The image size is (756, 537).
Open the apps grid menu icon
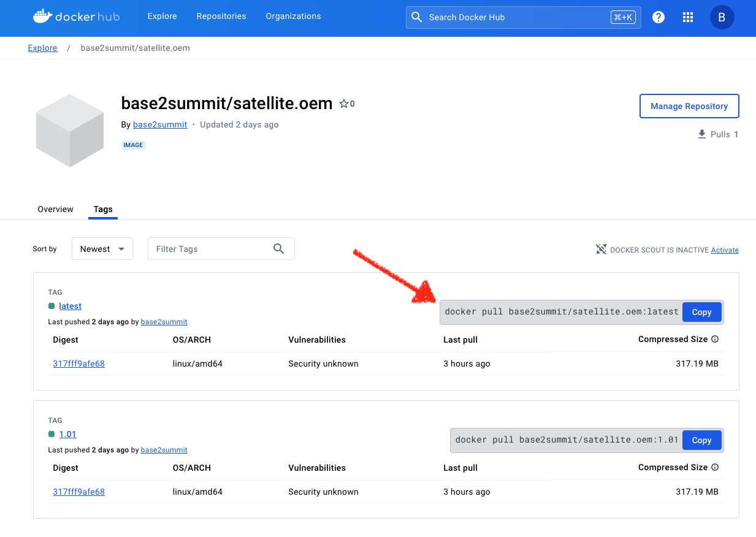[688, 17]
